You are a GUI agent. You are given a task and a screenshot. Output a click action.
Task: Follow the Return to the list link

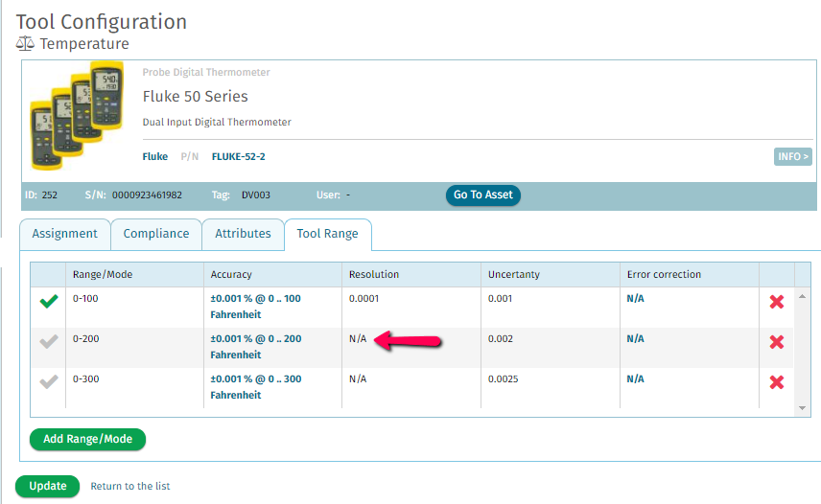click(x=130, y=486)
